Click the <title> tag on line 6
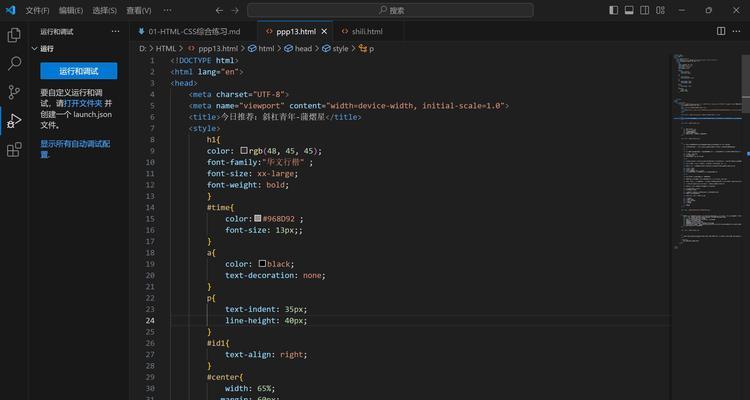The width and height of the screenshot is (750, 400). tap(205, 117)
